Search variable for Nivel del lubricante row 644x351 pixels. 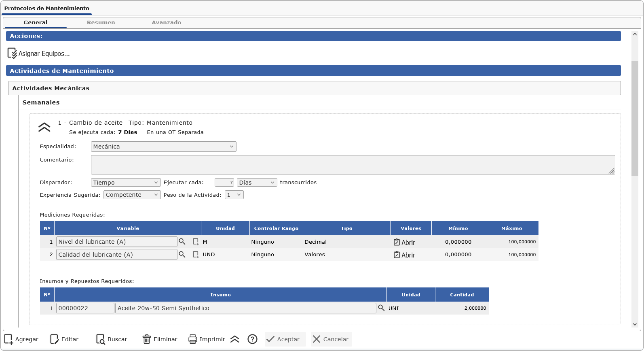[x=182, y=242]
